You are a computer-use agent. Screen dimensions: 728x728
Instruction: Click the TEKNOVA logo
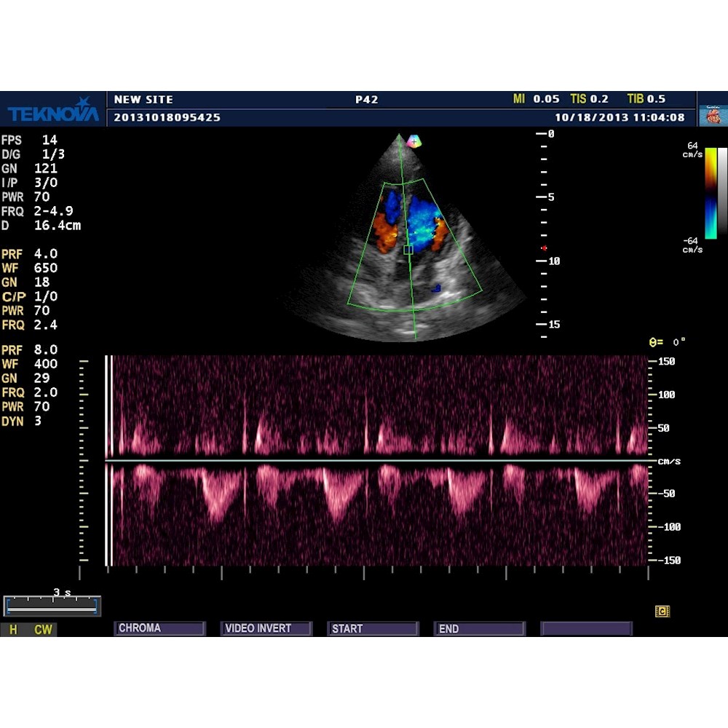click(53, 113)
